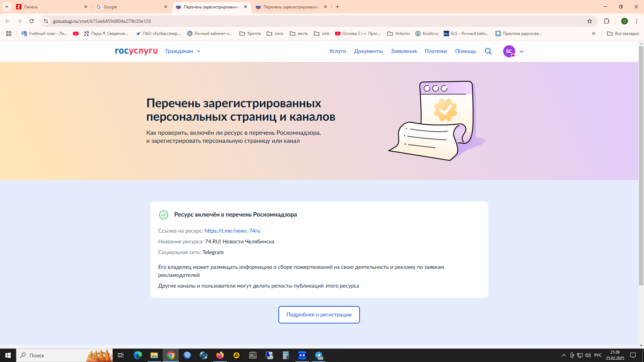Open the link https://t.me/news_74ru
644x362 pixels.
(x=232, y=231)
